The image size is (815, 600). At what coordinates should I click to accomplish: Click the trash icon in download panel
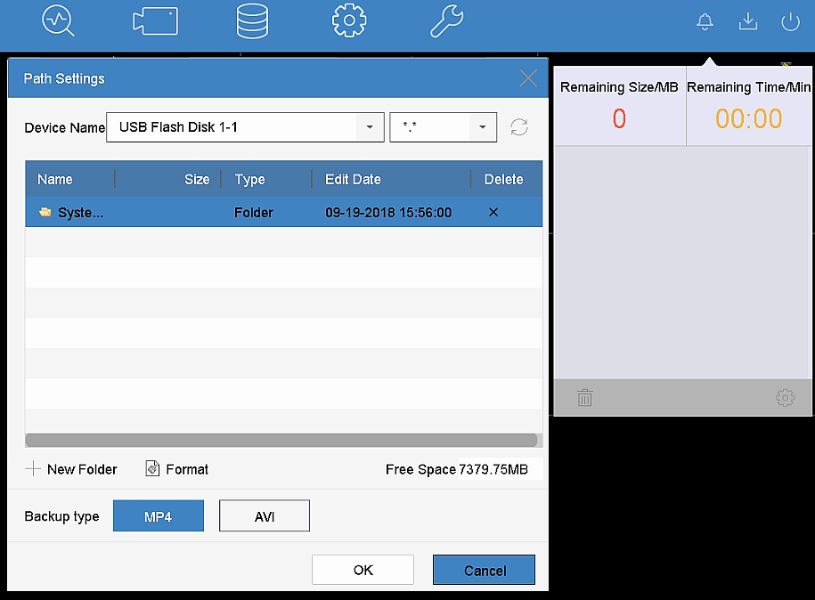[x=585, y=398]
